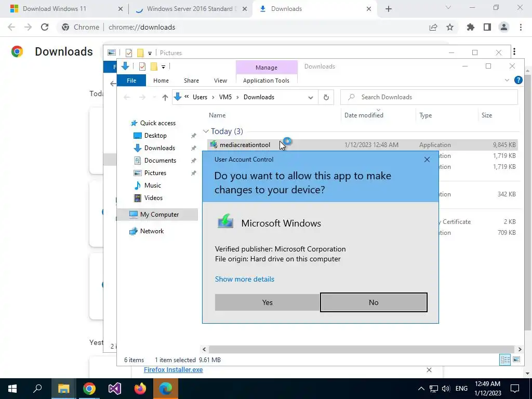Open Firefox from the taskbar

tap(140, 389)
